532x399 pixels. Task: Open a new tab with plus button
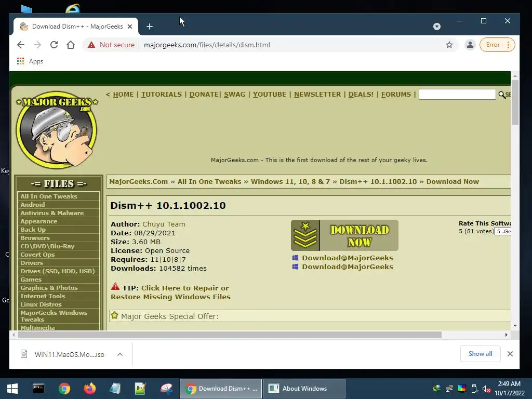click(149, 26)
